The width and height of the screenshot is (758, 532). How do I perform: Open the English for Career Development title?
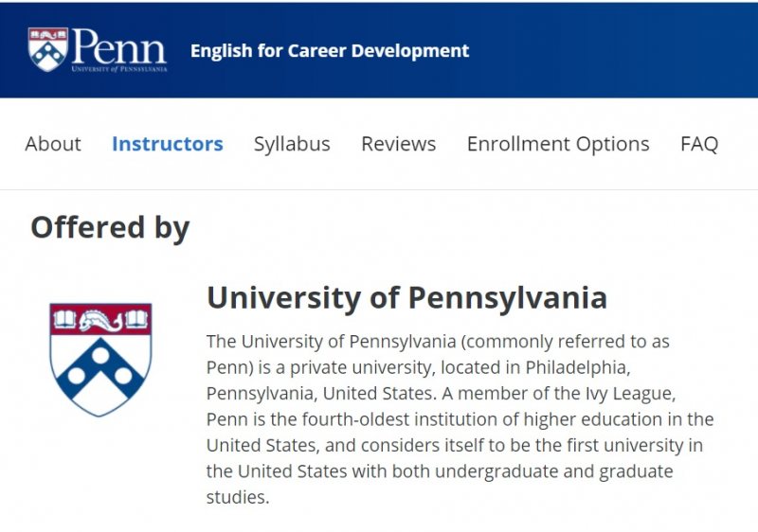coord(329,50)
